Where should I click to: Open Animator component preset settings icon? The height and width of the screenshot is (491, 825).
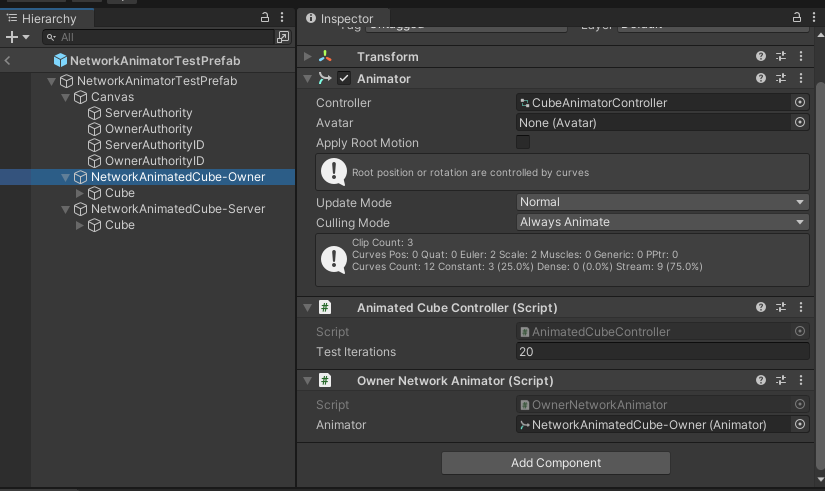pos(781,79)
